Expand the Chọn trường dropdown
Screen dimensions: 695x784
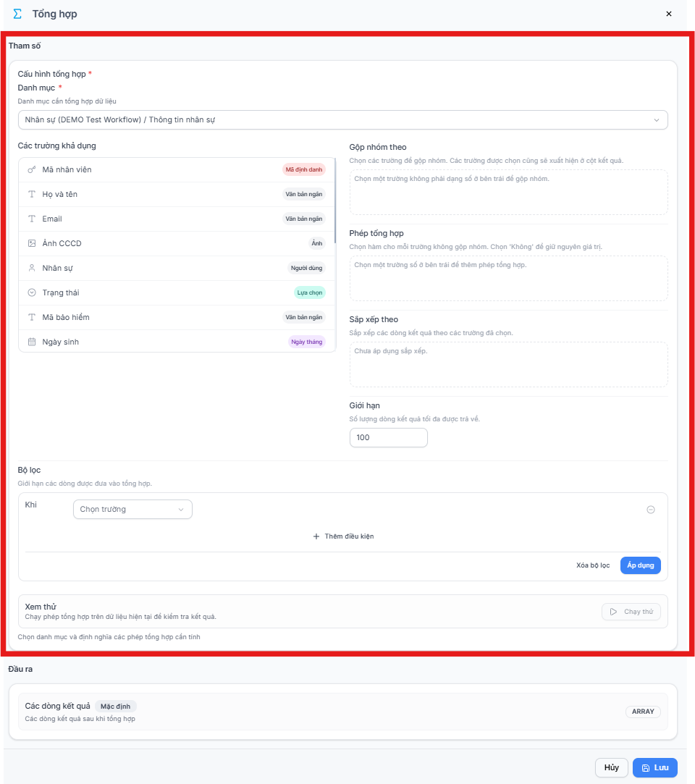click(x=132, y=509)
